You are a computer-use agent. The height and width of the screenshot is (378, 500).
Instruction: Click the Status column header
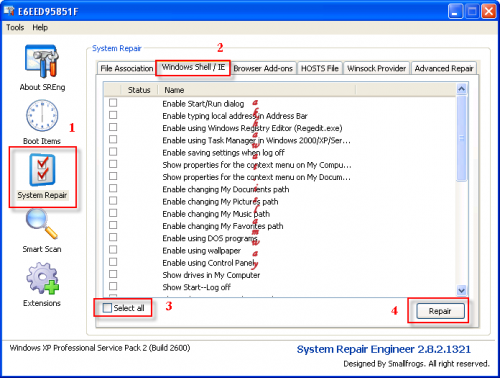pyautogui.click(x=139, y=90)
